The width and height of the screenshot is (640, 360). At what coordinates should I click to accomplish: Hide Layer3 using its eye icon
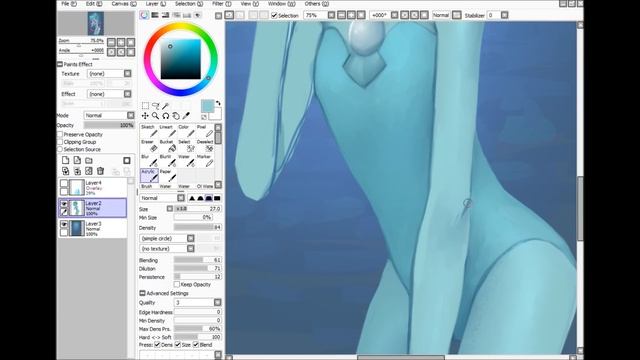pyautogui.click(x=64, y=224)
